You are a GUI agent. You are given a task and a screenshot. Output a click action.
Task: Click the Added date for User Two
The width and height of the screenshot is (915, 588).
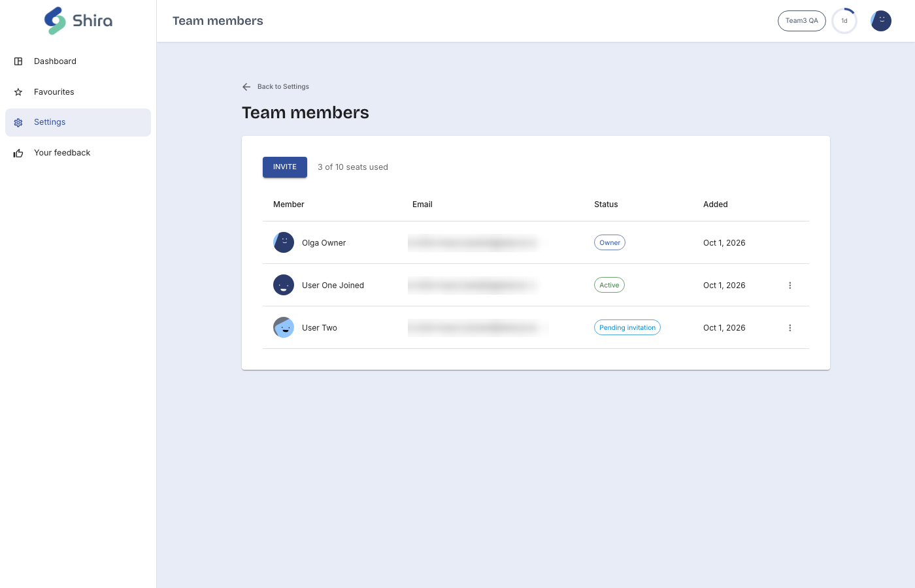click(x=724, y=328)
